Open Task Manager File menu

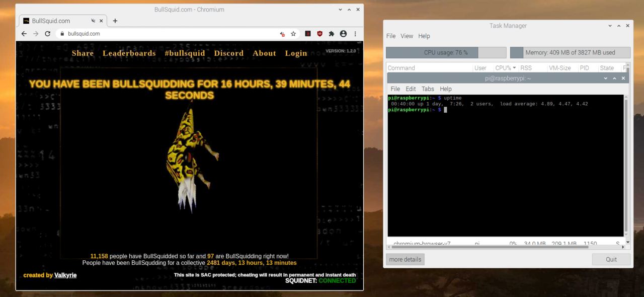(x=391, y=36)
